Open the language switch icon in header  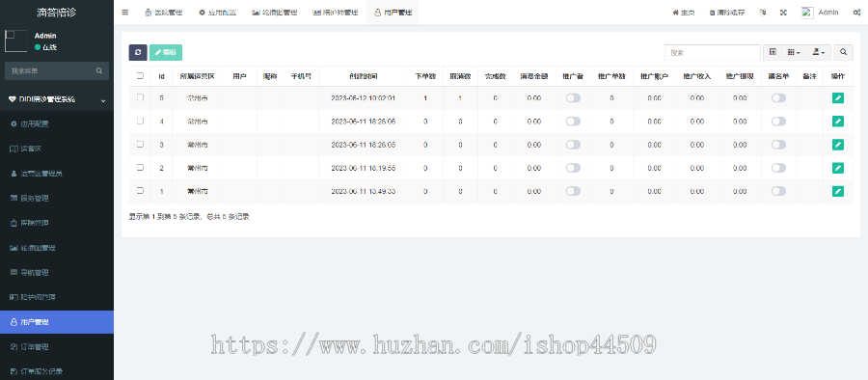coord(763,13)
